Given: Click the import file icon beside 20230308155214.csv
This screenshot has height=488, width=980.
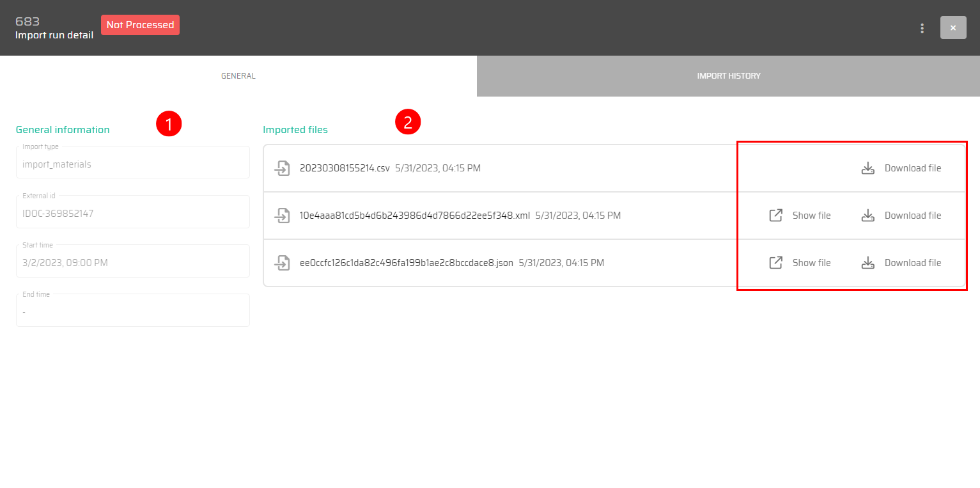Looking at the screenshot, I should click(282, 168).
